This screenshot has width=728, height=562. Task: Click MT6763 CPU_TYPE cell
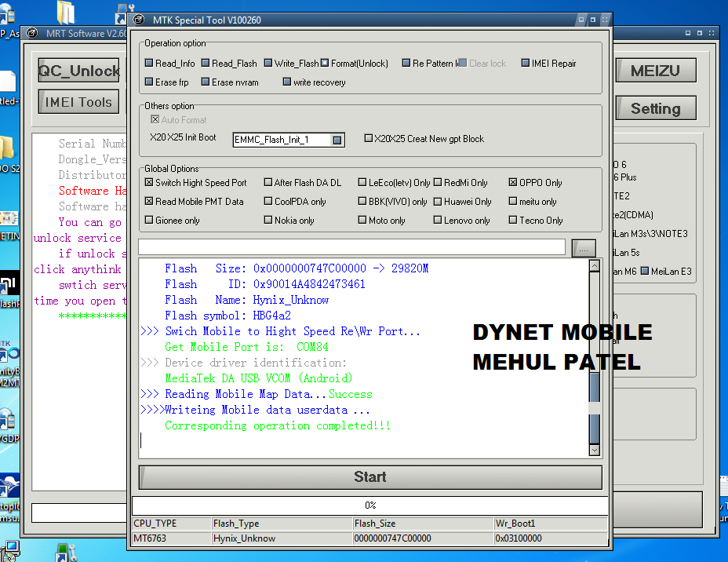[172, 538]
